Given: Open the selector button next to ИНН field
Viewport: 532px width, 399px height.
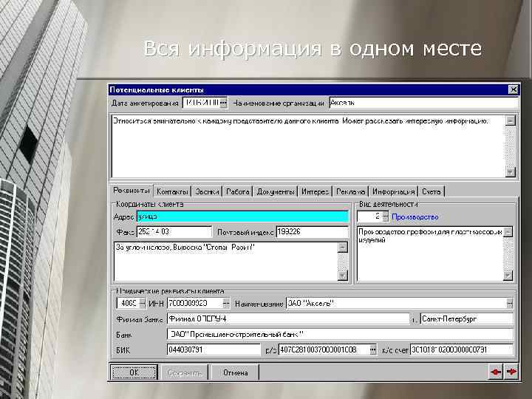Looking at the screenshot, I should tap(226, 304).
